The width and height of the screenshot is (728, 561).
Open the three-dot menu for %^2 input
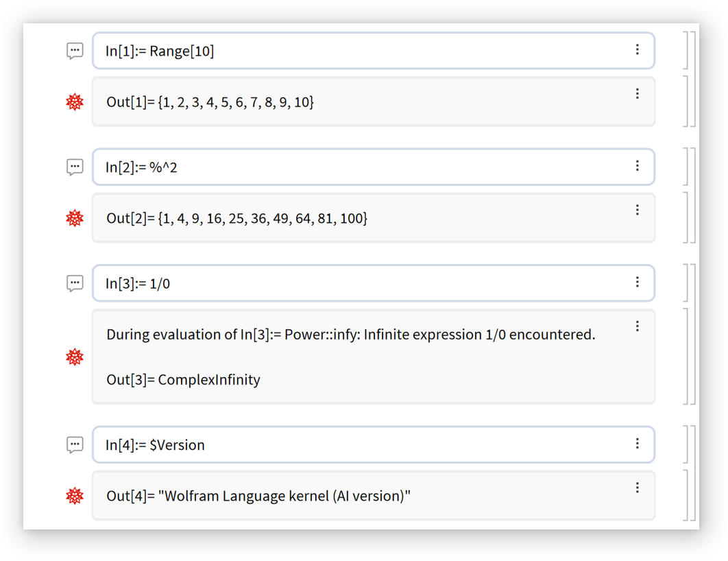(x=638, y=166)
